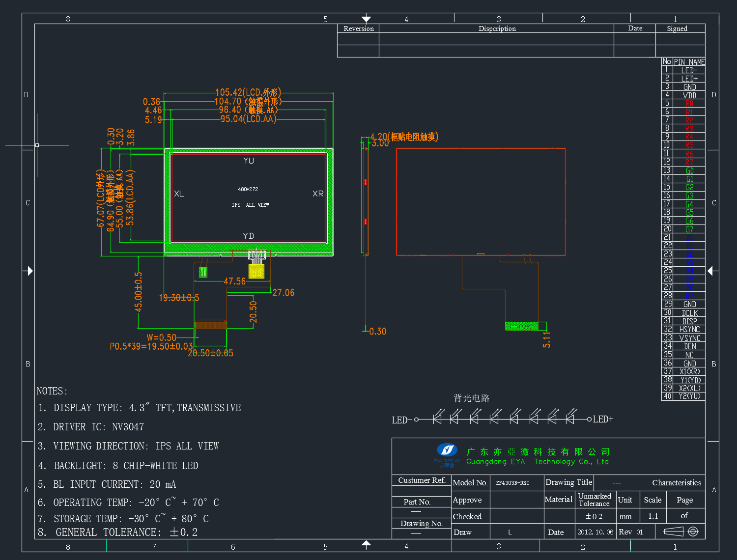The width and height of the screenshot is (737, 560).
Task: Click 'X1(XR)' in the pin name table
Action: click(x=689, y=372)
